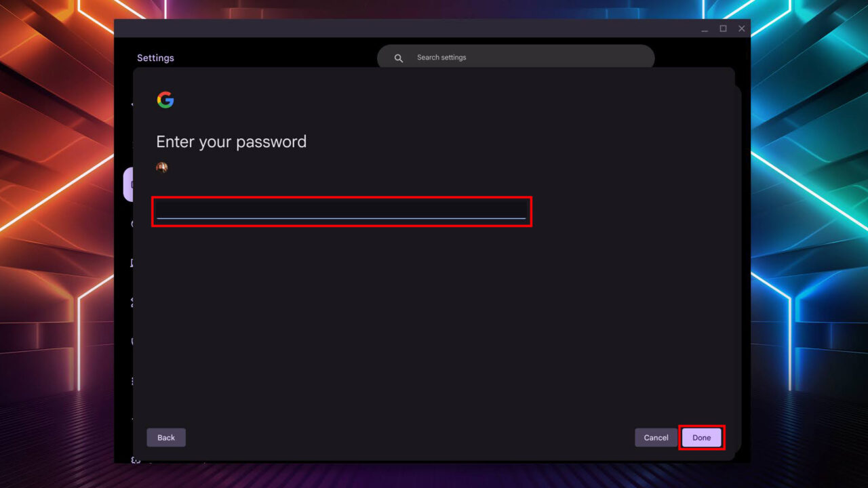Select the highlighted sidebar item in Settings
This screenshot has height=488, width=868.
132,184
